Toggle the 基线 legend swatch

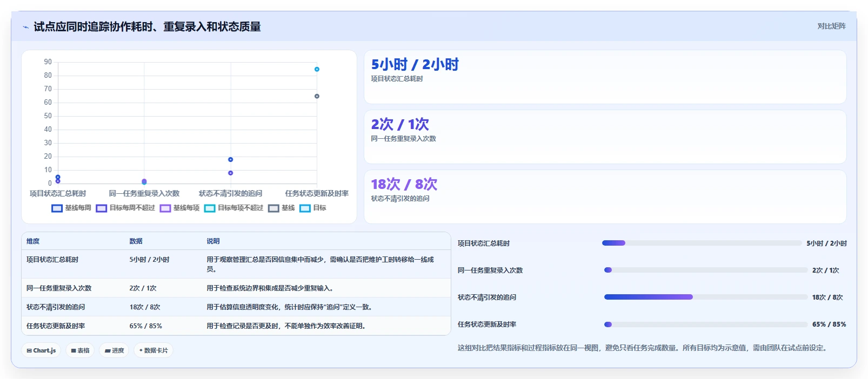273,208
